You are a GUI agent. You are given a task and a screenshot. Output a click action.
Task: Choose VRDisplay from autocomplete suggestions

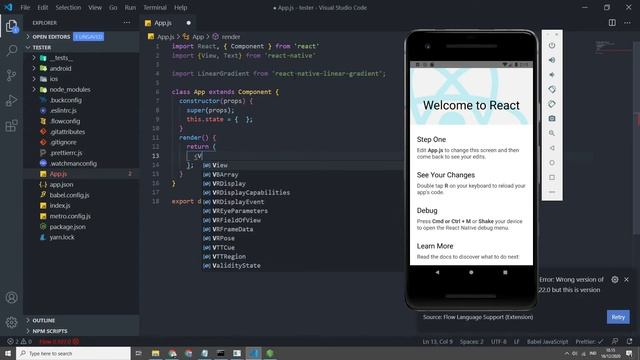(x=302, y=184)
